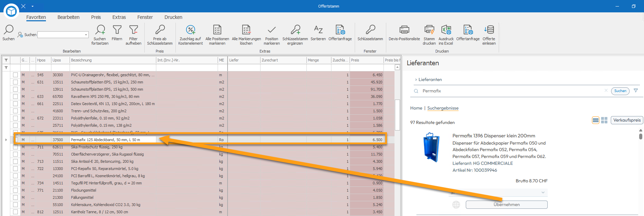Click the Permafix dispenser product thumbnail
Screen dimensions: 644x216
(432, 148)
